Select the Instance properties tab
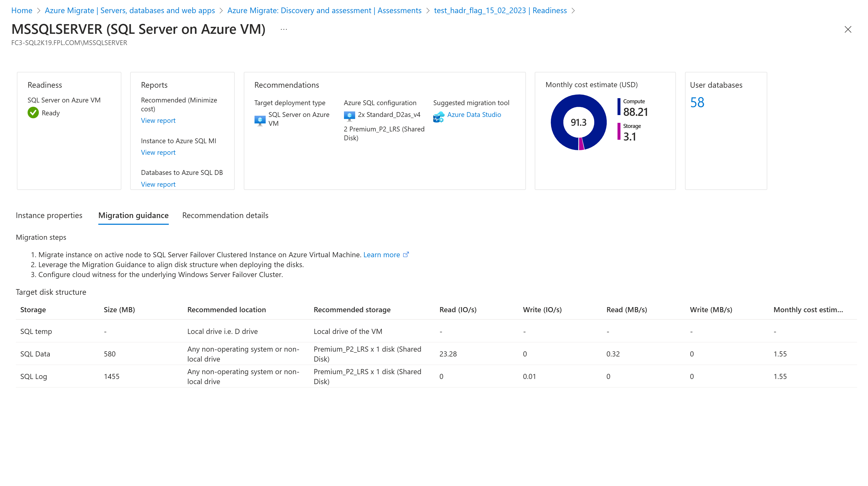Image resolution: width=868 pixels, height=486 pixels. pos(49,215)
